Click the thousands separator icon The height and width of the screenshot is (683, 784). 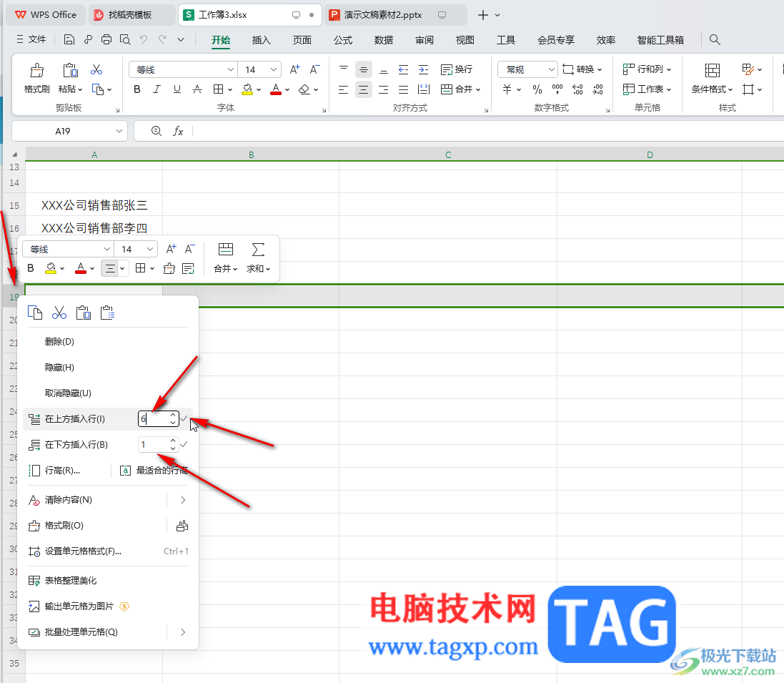coord(557,89)
